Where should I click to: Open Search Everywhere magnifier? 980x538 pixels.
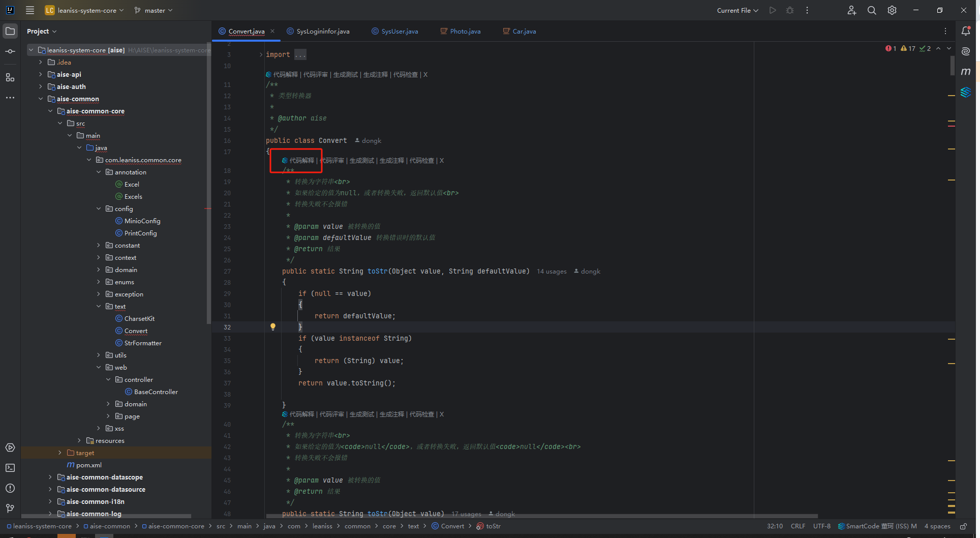pyautogui.click(x=872, y=10)
